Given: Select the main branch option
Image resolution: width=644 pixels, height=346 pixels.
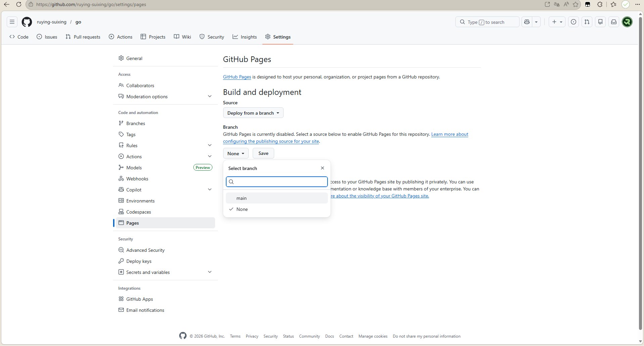Looking at the screenshot, I should click(277, 198).
